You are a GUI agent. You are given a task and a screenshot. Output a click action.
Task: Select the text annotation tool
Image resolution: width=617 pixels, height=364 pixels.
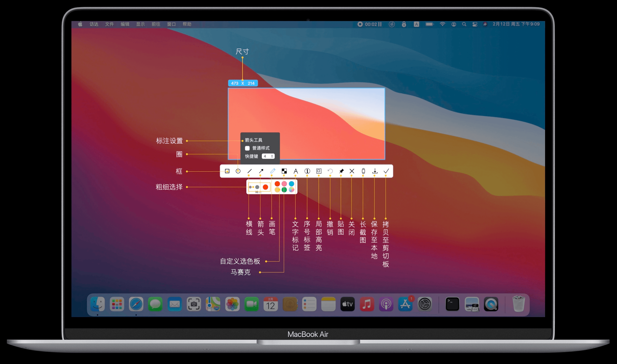click(296, 171)
